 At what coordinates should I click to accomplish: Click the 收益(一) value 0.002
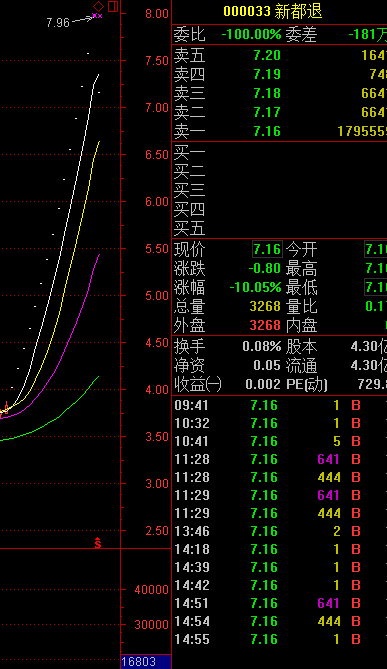[x=263, y=384]
